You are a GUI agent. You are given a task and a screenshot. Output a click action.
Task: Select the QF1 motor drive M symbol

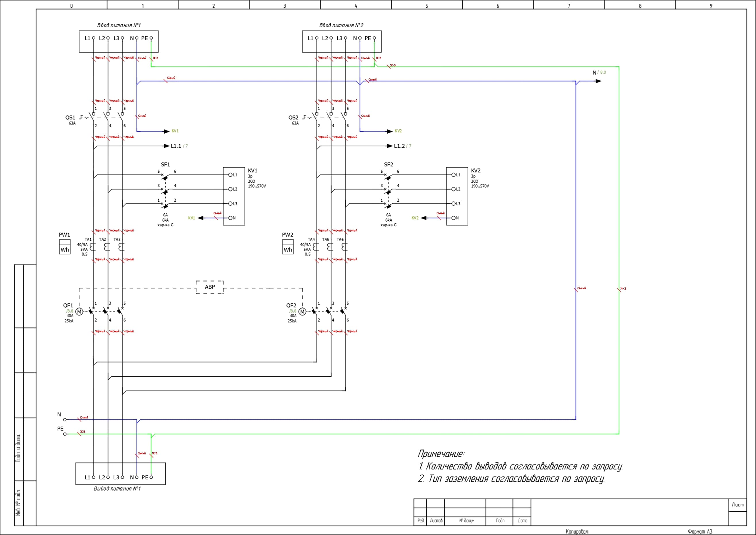point(79,311)
